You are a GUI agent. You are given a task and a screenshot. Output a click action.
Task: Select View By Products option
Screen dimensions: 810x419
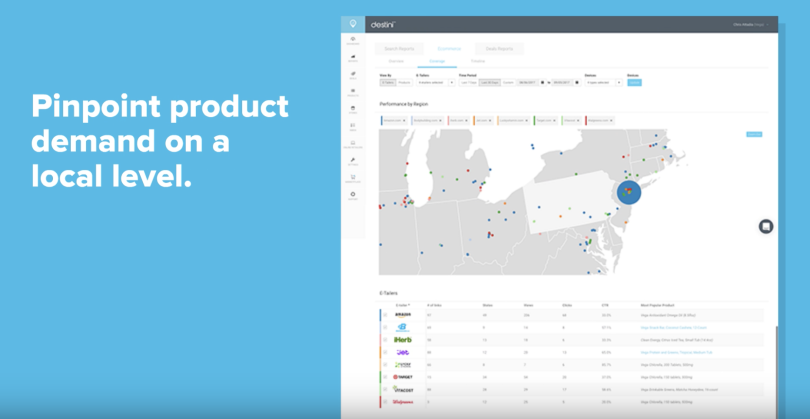(x=404, y=83)
